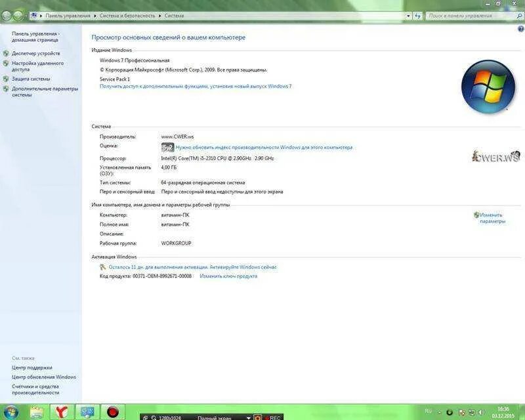Click the get new Windows 7 edition link

coord(196,86)
